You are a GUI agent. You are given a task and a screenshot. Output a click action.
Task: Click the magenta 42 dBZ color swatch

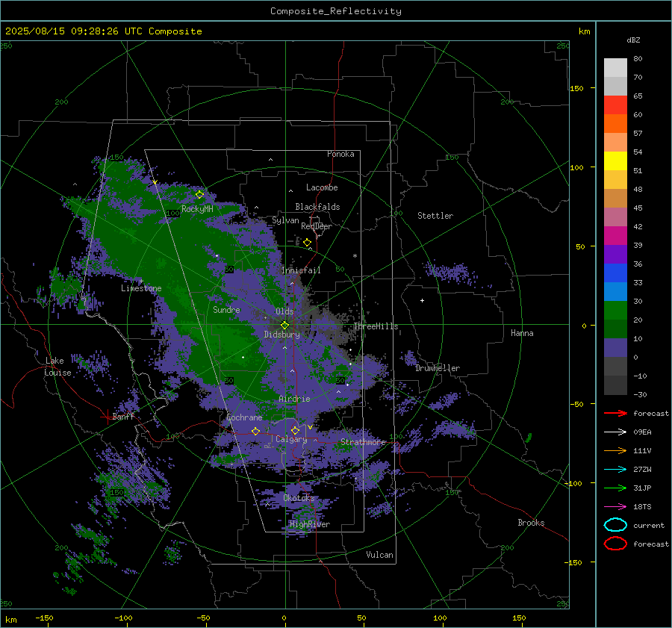click(615, 236)
